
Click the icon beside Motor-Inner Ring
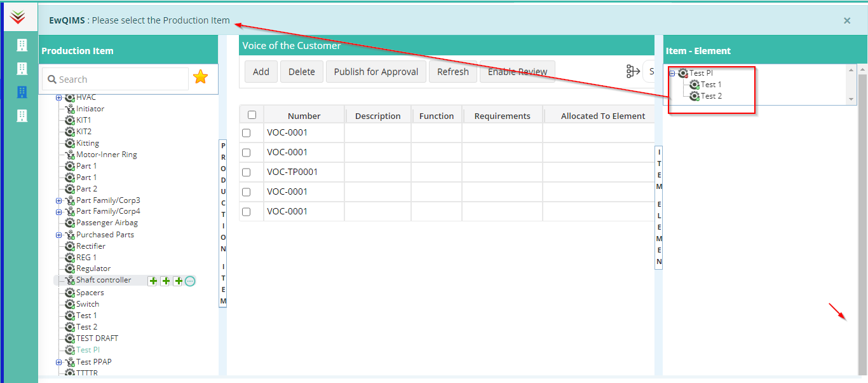[x=70, y=155]
